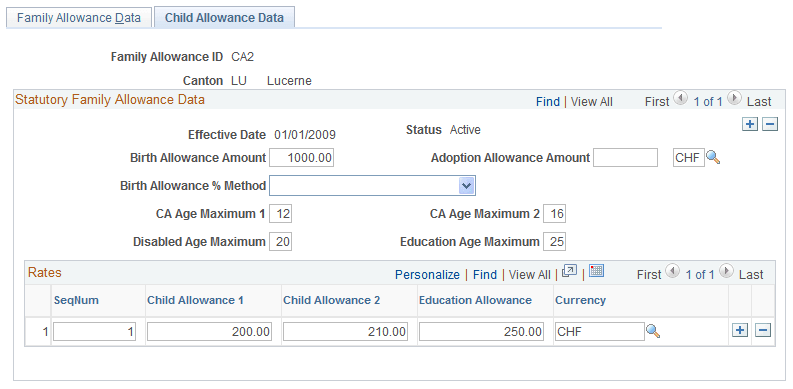Click the Effective Date value 01/01/2009
This screenshot has height=389, width=793.
(305, 135)
